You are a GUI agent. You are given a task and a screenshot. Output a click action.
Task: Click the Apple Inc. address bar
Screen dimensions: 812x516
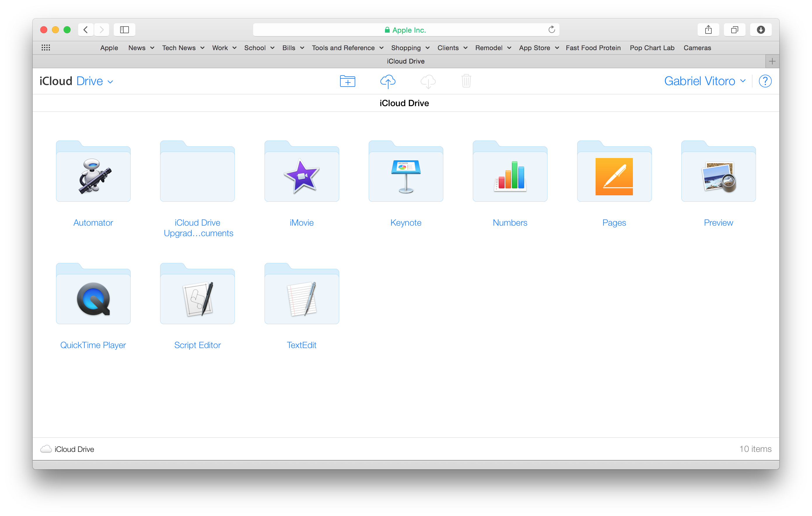[x=406, y=30]
